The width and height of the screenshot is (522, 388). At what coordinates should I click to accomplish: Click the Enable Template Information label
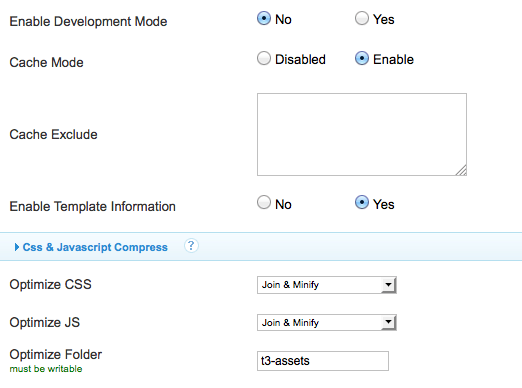[x=92, y=207]
